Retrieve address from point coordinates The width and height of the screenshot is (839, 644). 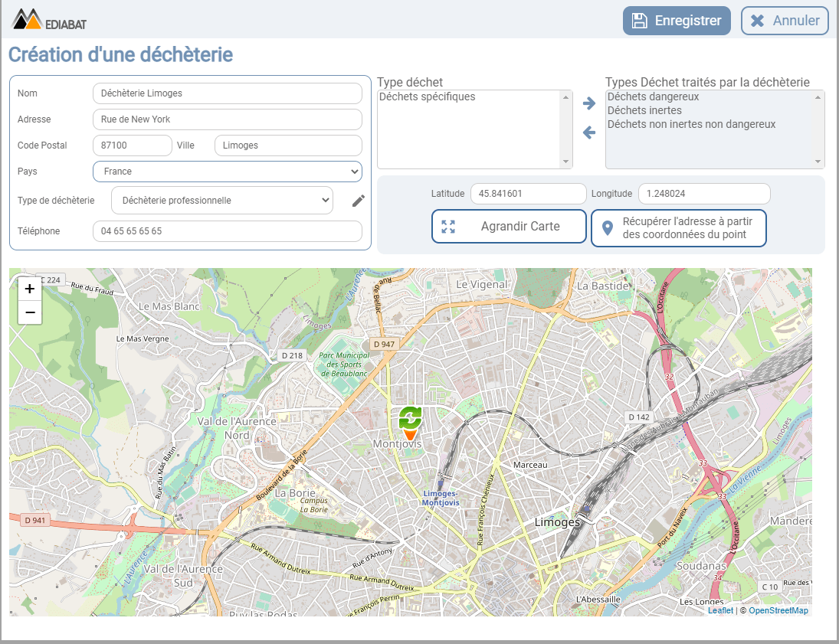678,228
